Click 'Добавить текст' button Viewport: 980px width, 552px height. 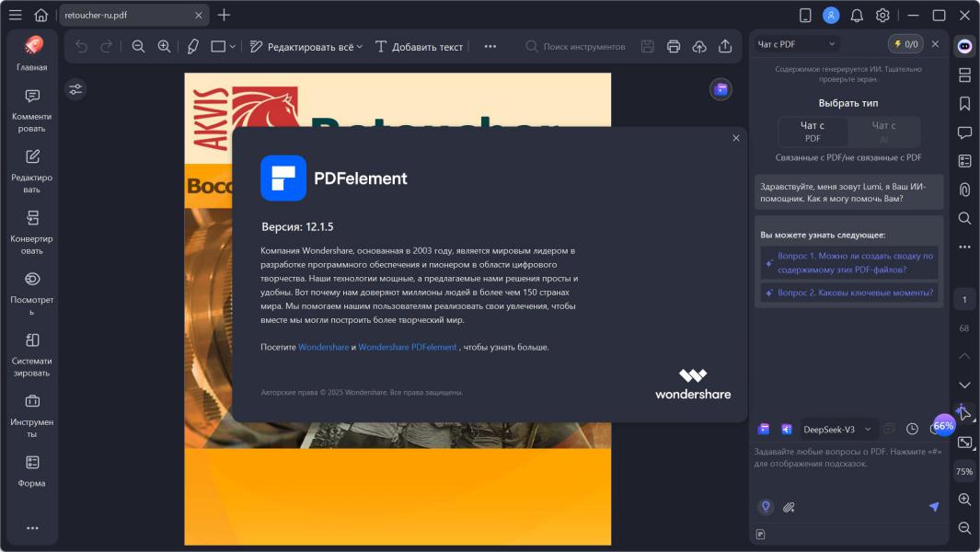[x=419, y=46]
